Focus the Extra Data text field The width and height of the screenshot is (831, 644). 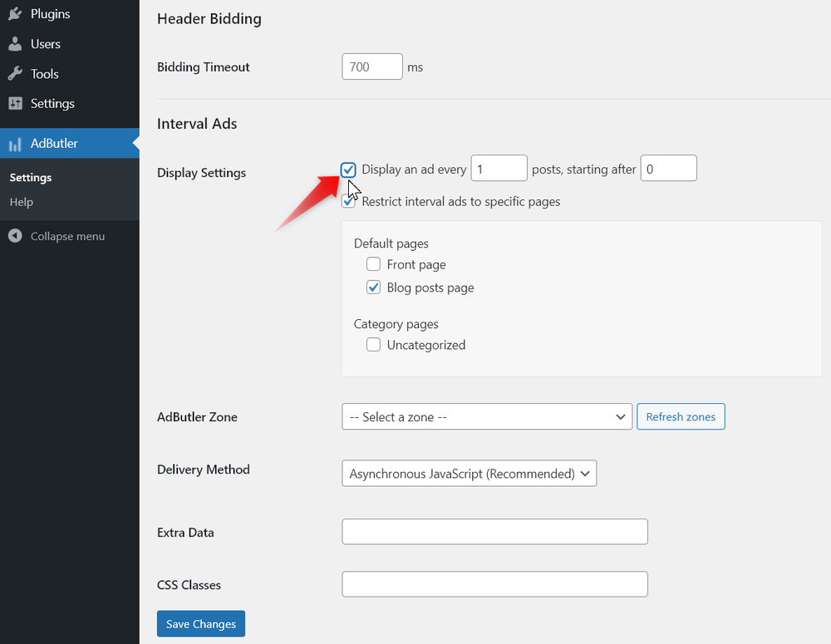(494, 532)
